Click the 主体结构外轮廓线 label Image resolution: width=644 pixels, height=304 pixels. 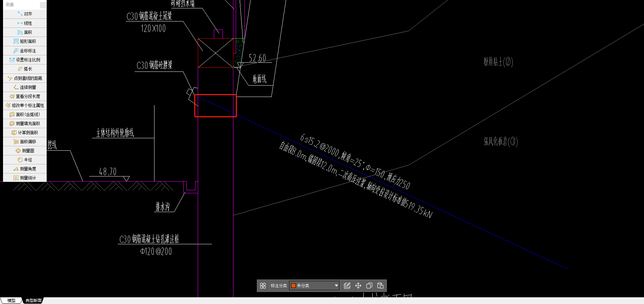tap(115, 133)
